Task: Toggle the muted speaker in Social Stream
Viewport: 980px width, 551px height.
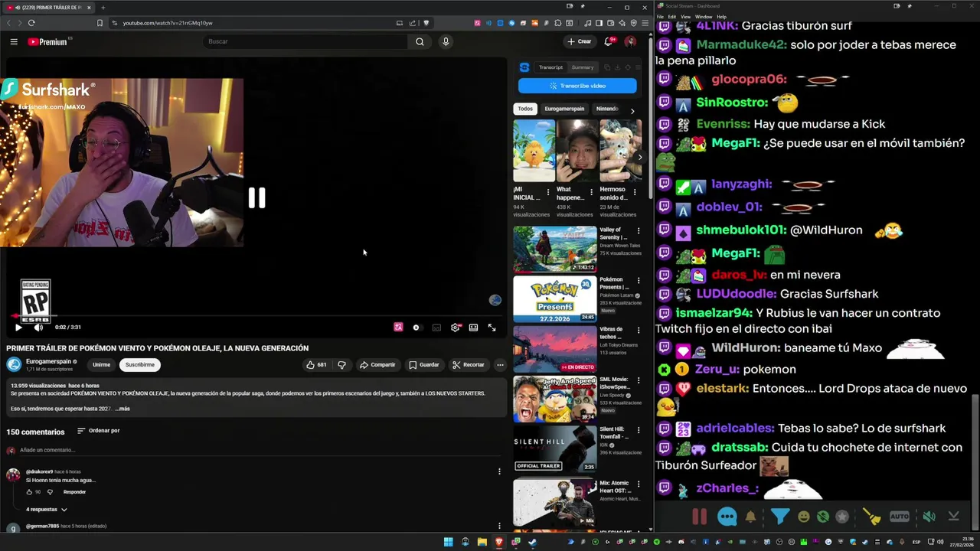Action: (929, 517)
